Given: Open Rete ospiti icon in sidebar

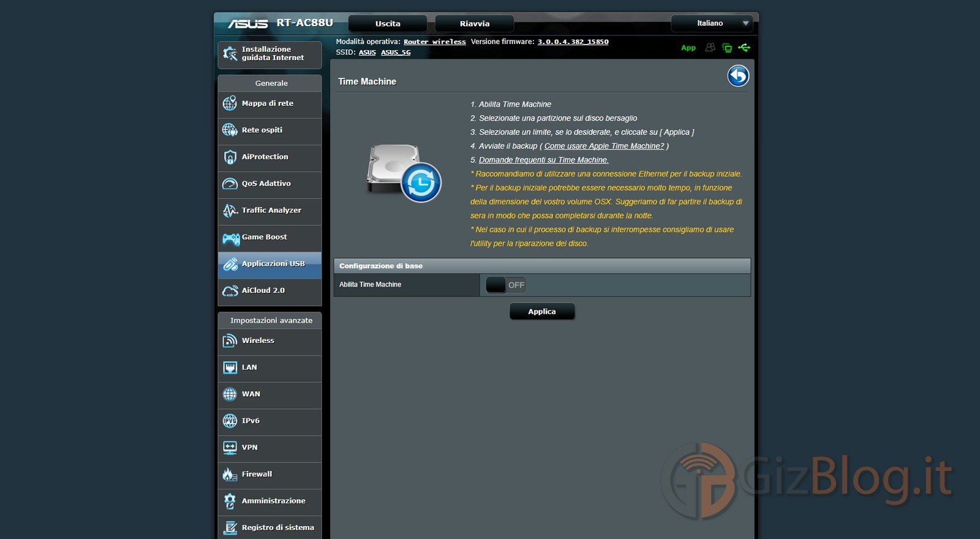Looking at the screenshot, I should (230, 130).
